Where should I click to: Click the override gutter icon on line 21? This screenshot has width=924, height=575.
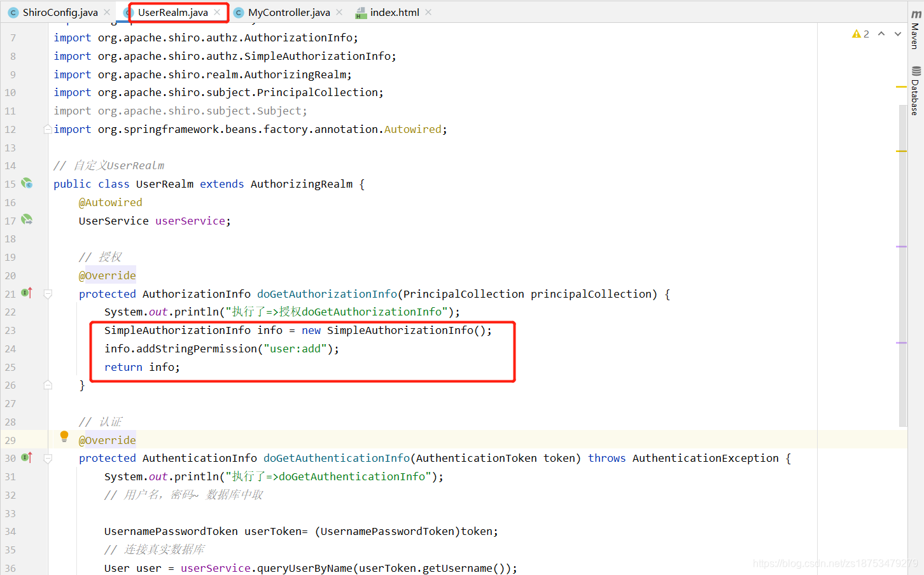(27, 293)
